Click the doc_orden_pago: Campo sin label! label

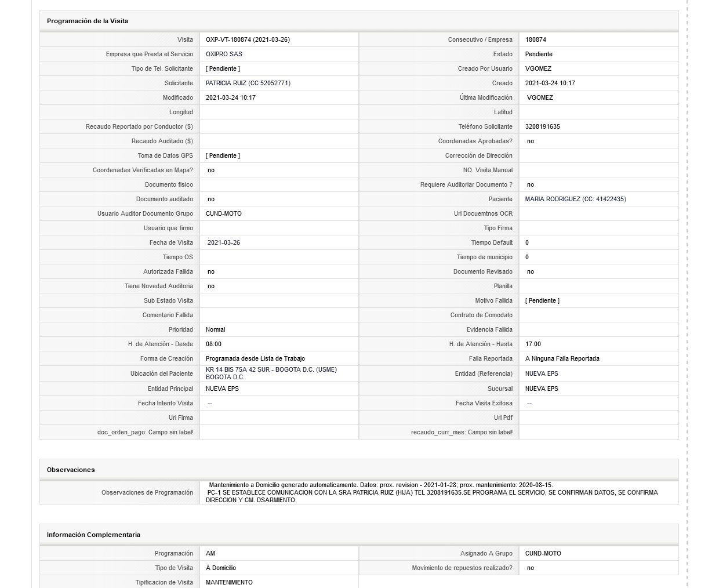click(x=145, y=432)
